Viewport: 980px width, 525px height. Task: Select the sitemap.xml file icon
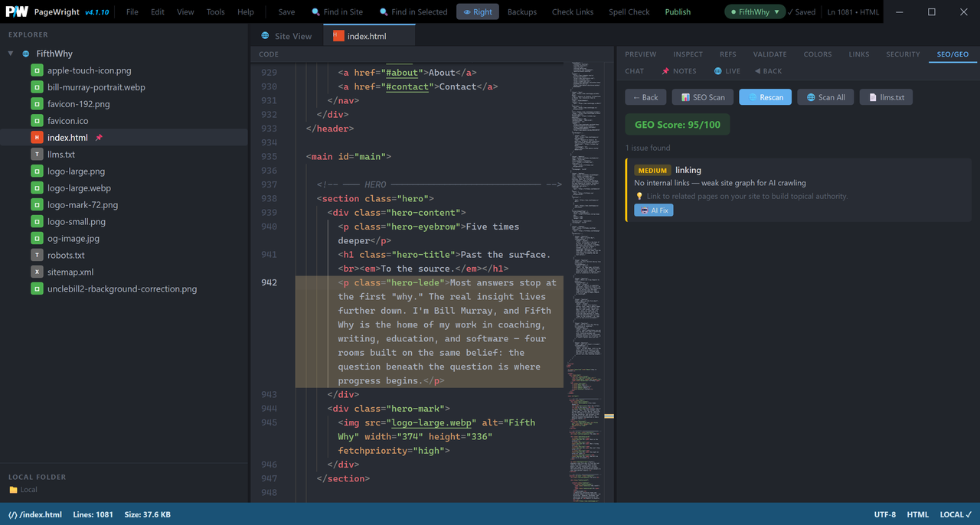37,272
